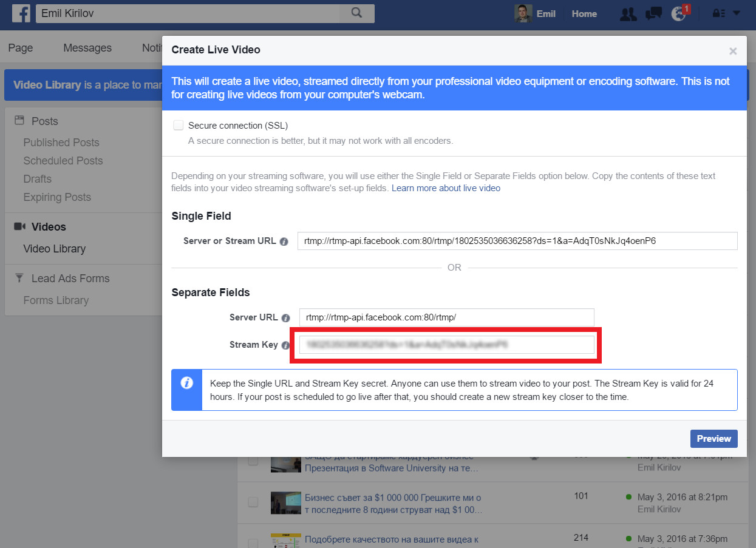Open the Бизнес съвет за $1 000 000 video
Image resolution: width=756 pixels, height=548 pixels.
393,503
